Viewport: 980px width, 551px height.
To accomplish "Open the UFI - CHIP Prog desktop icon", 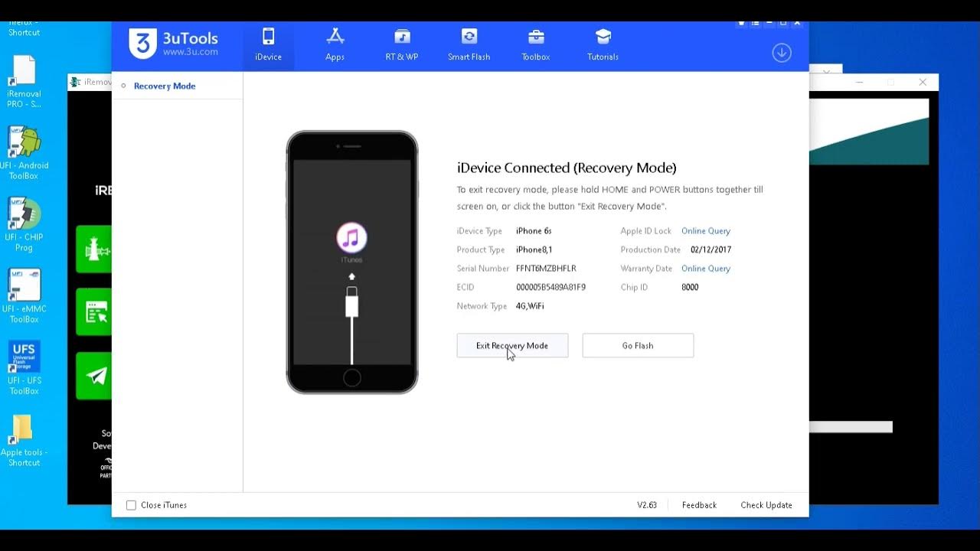I will click(24, 225).
